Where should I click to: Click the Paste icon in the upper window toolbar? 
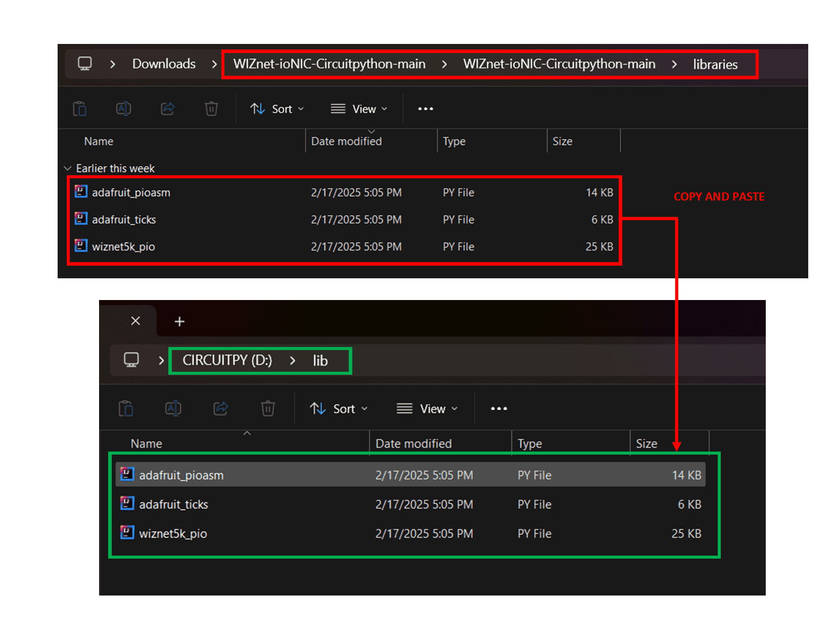(80, 109)
